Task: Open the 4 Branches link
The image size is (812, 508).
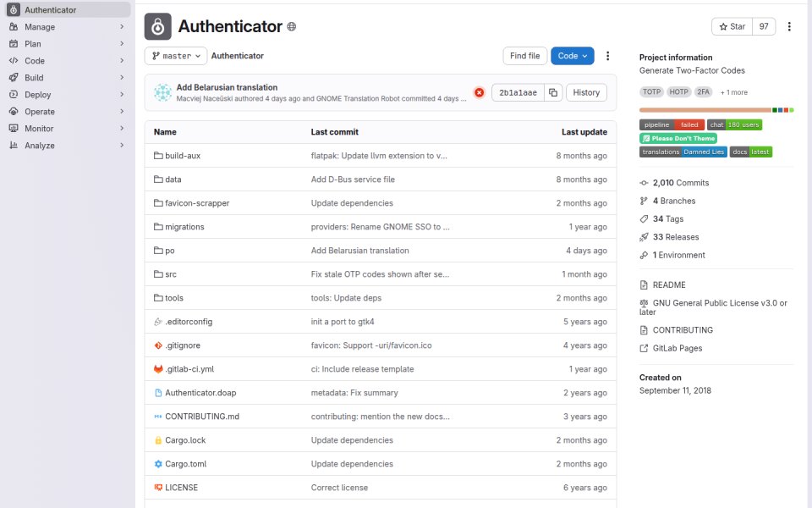Action: (674, 201)
